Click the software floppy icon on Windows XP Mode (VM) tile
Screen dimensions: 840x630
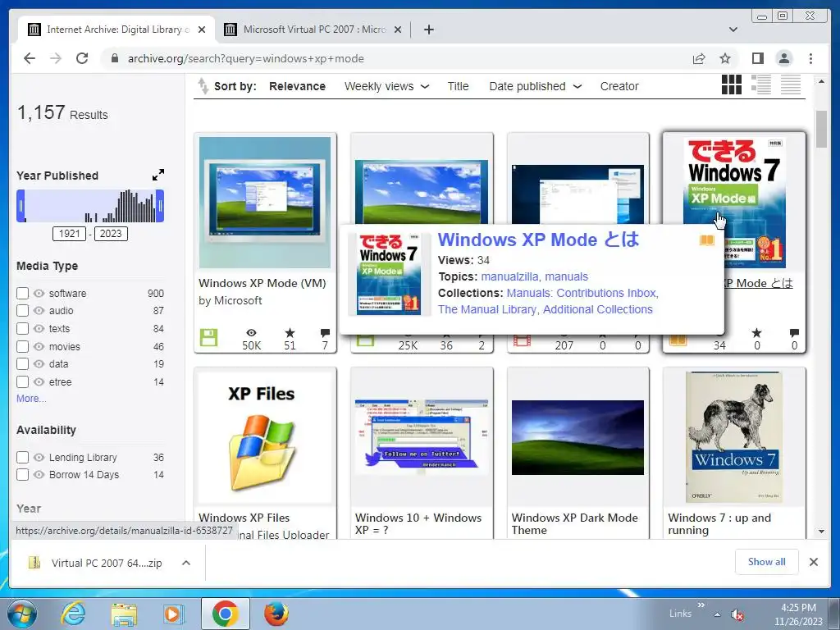point(208,337)
